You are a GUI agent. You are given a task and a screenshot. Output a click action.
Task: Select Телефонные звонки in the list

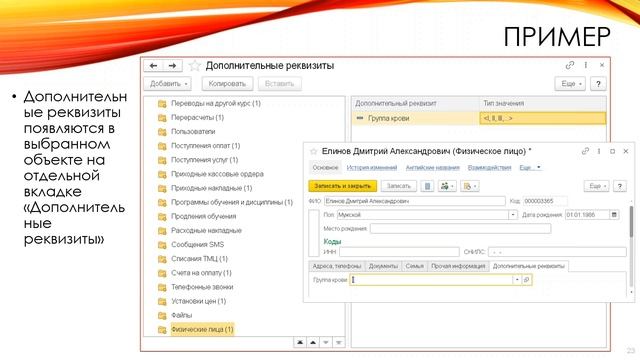(x=202, y=287)
